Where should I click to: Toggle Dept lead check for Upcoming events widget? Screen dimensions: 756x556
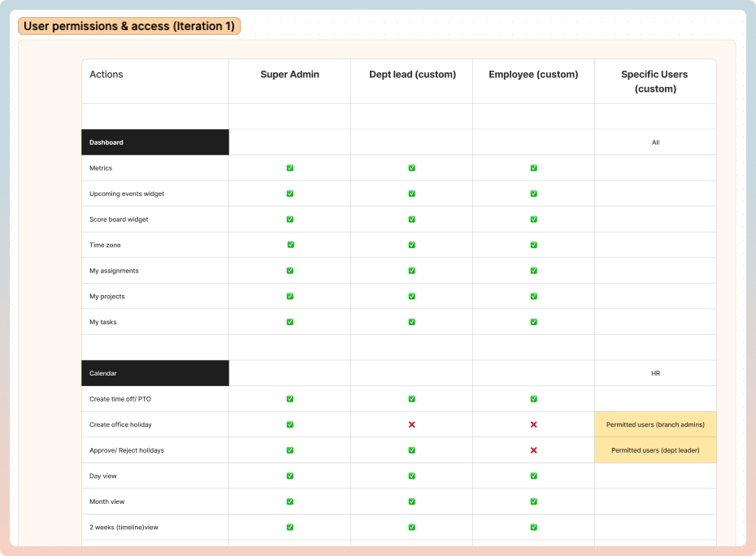412,193
